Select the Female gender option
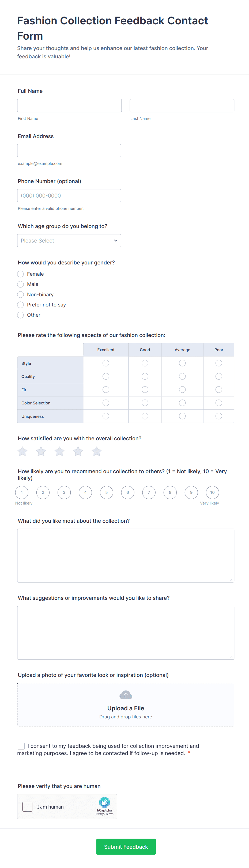The width and height of the screenshot is (249, 868). [21, 274]
